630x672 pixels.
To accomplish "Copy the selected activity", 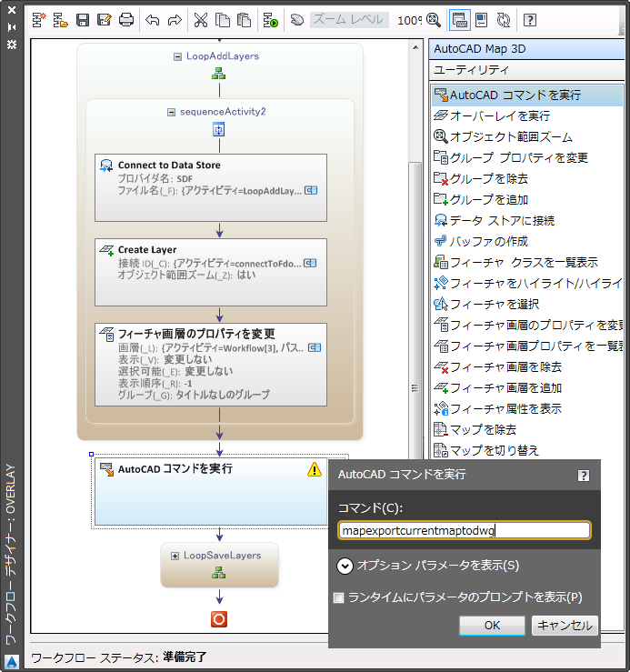I will [223, 20].
